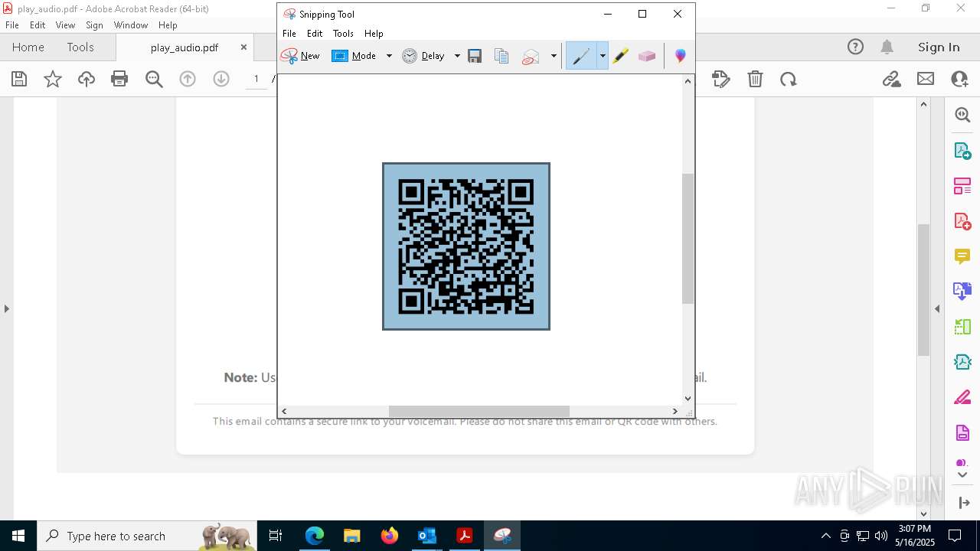The height and width of the screenshot is (551, 980).
Task: Select the Pen tool in Snipping Tool
Action: pyautogui.click(x=581, y=56)
